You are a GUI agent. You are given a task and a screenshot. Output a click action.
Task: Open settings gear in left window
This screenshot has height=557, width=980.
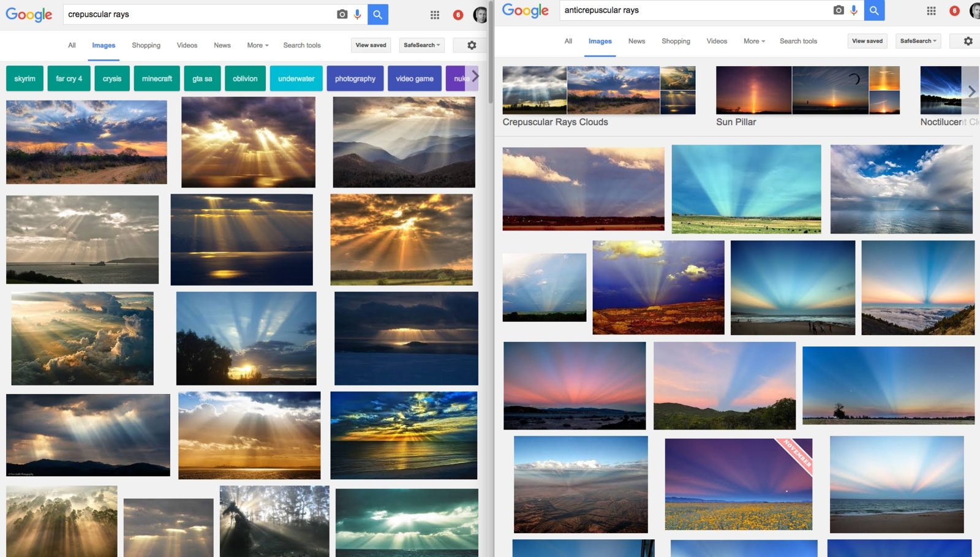tap(472, 45)
